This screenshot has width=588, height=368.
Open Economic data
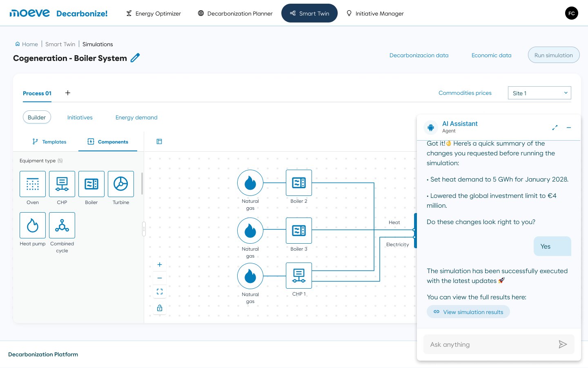pos(492,55)
